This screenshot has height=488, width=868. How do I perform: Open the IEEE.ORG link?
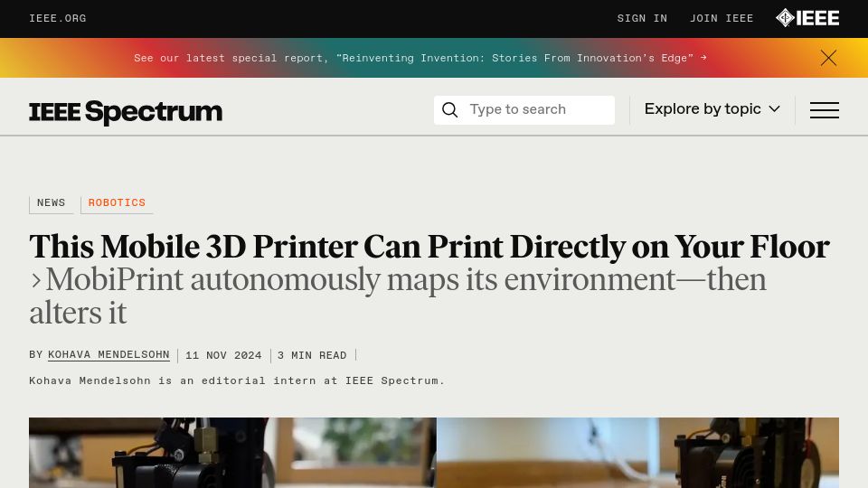(x=58, y=18)
